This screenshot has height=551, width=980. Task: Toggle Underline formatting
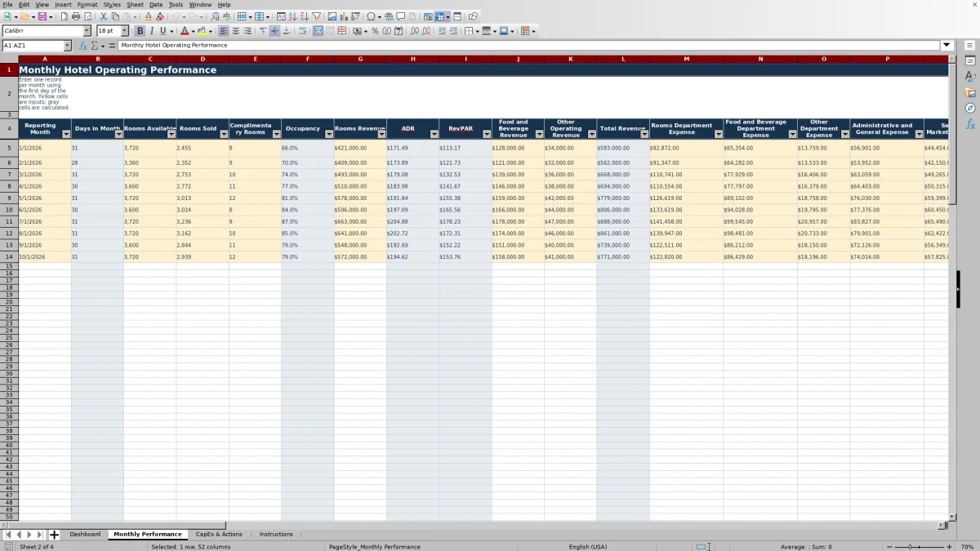[x=163, y=31]
